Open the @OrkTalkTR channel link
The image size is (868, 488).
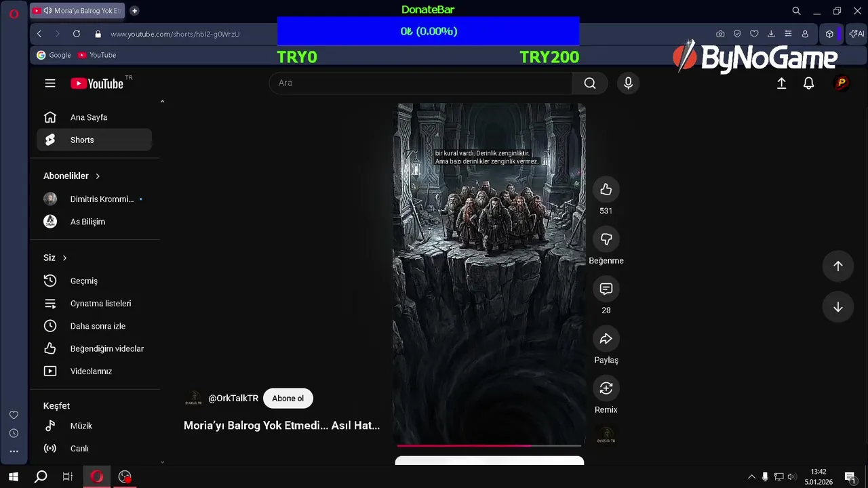point(233,399)
